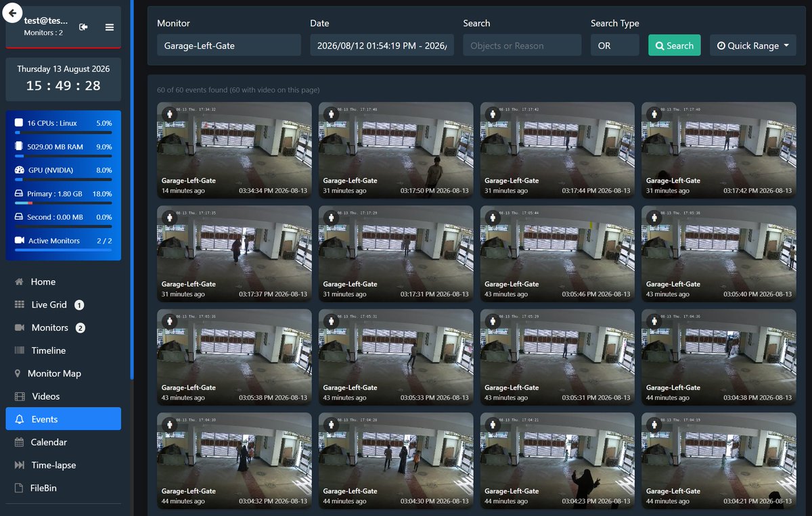Image resolution: width=812 pixels, height=516 pixels.
Task: Click the CPU chip icon in stats panel
Action: click(19, 123)
